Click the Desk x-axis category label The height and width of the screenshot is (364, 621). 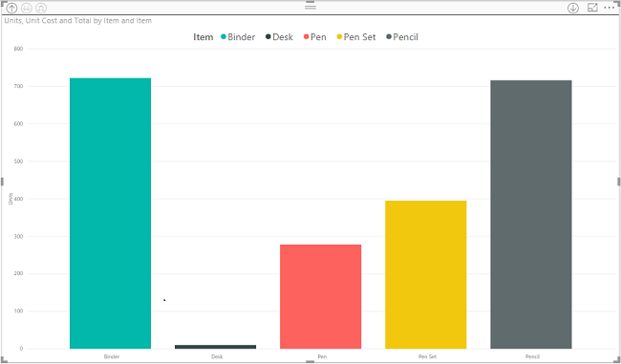(x=217, y=356)
